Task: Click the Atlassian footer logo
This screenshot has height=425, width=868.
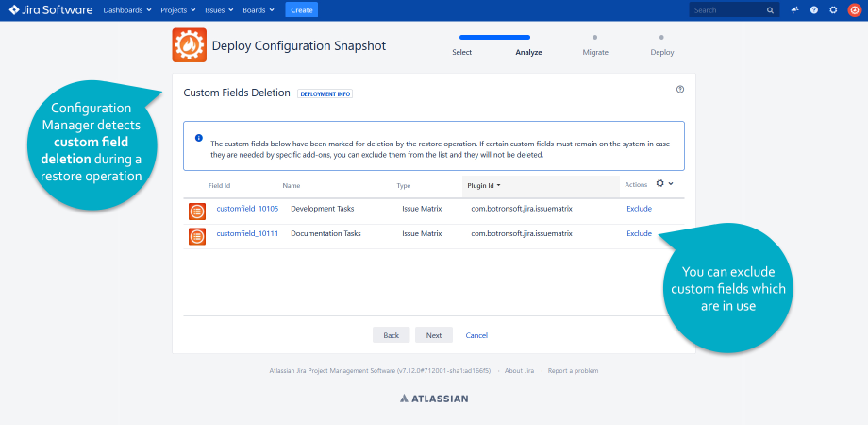Action: 434,399
